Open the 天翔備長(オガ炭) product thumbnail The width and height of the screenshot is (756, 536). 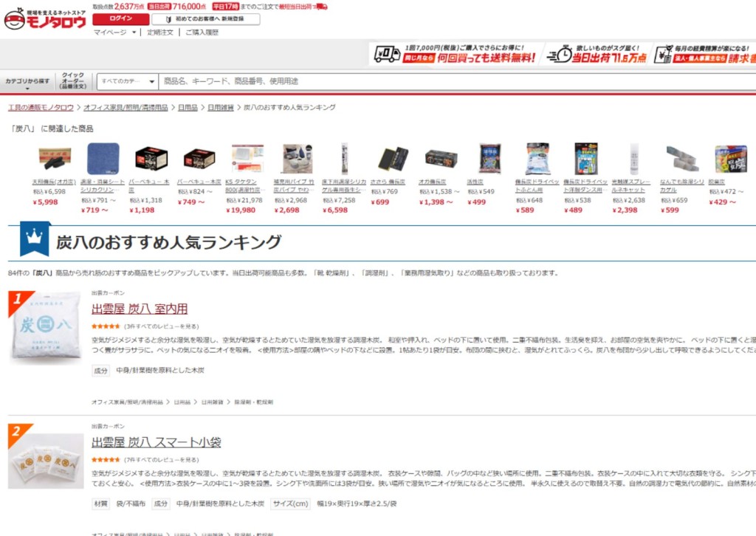coord(55,159)
